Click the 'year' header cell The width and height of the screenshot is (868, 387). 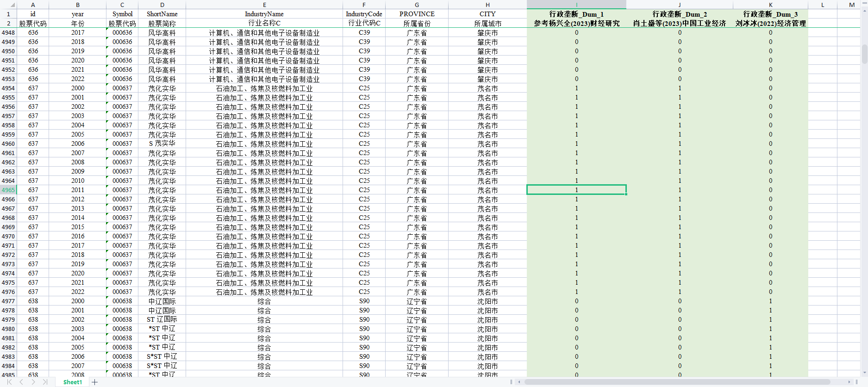78,14
